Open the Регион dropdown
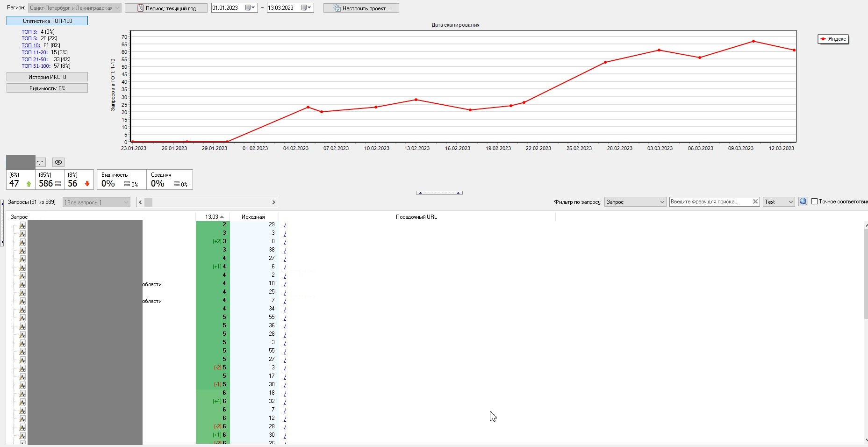Viewport: 868px width, 447px height. tap(75, 8)
